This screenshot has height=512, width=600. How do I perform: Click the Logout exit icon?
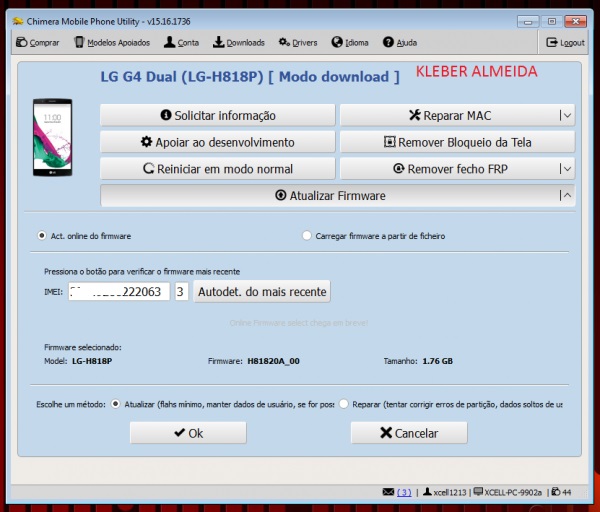[552, 42]
